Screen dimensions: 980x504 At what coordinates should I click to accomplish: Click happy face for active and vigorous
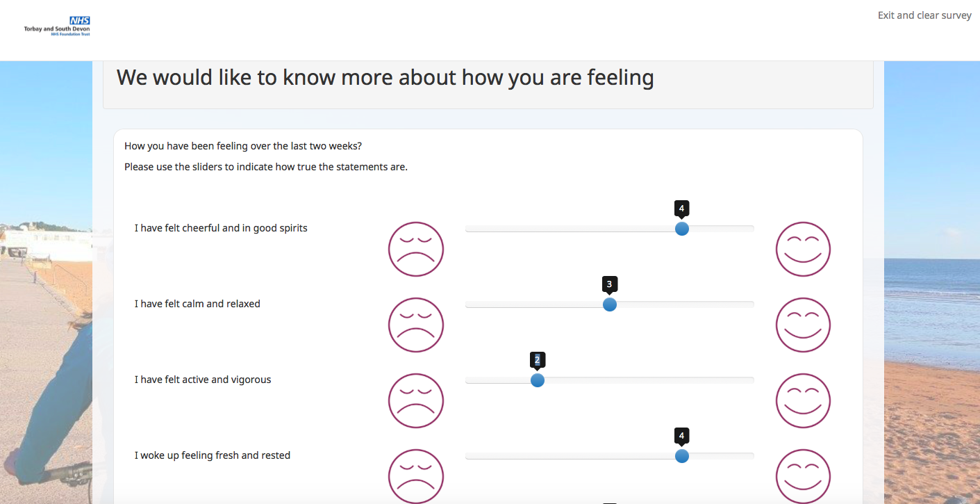click(x=803, y=400)
